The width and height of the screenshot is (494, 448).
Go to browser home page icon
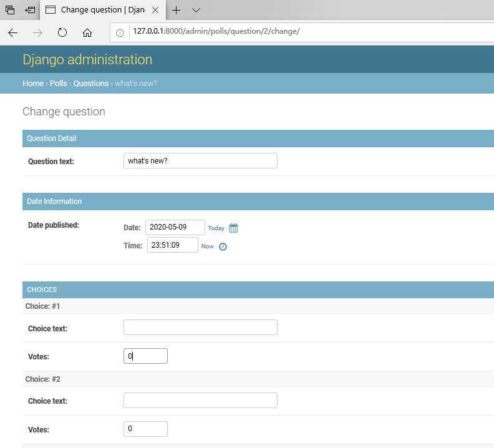tap(87, 32)
